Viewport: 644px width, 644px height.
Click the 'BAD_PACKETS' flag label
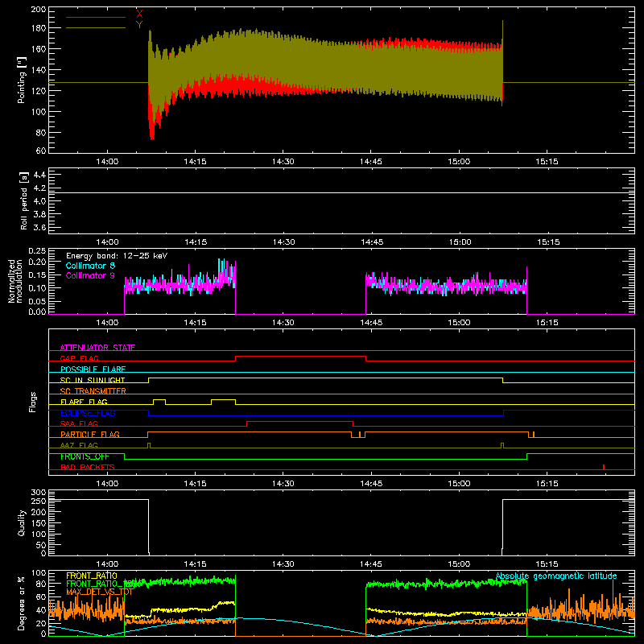[x=88, y=467]
